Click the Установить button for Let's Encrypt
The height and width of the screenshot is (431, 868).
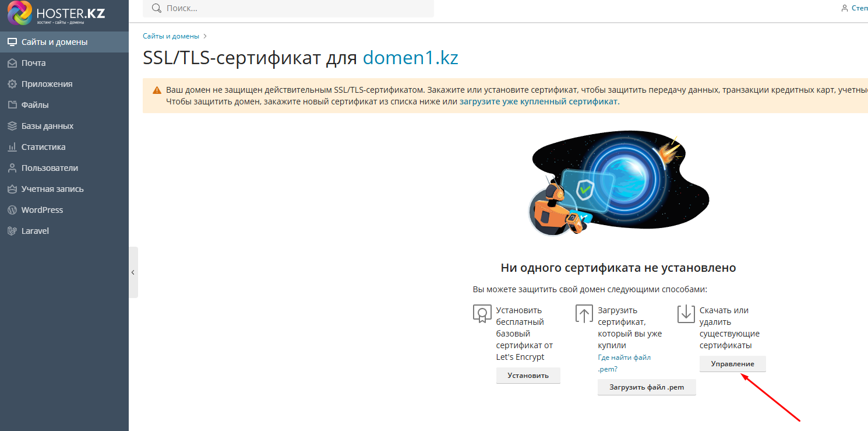click(528, 376)
